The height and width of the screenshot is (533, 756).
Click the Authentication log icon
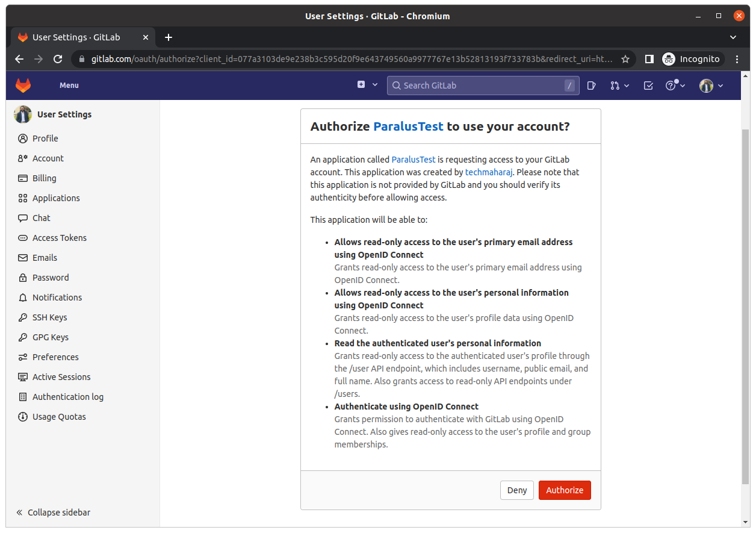coord(23,397)
